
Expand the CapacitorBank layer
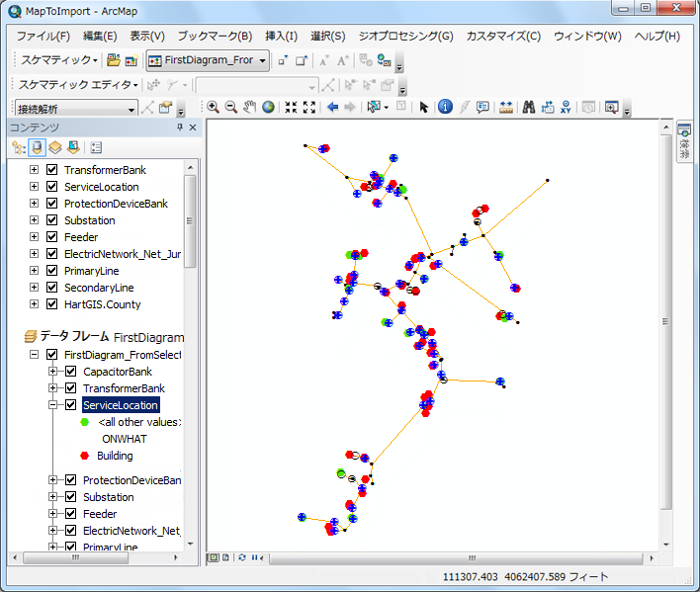52,372
